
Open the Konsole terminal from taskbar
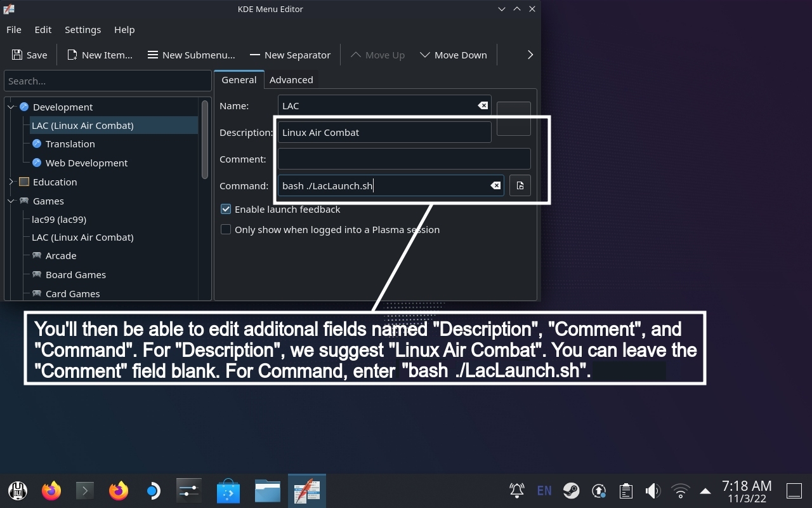(84, 491)
